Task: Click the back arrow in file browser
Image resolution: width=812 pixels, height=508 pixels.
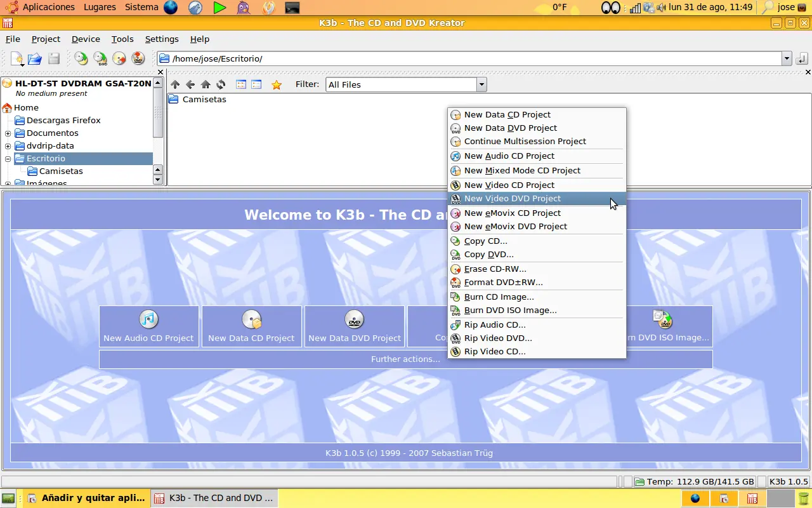Action: [190, 84]
